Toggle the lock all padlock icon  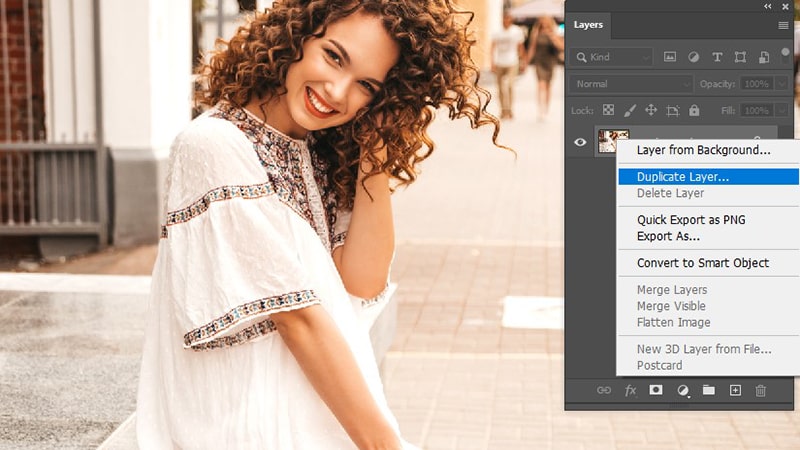point(694,110)
